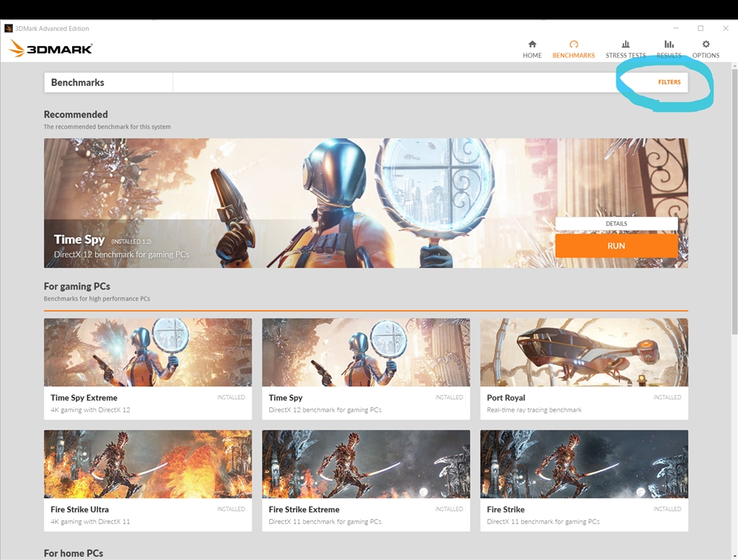The image size is (738, 560).
Task: Click the Port Royal title text
Action: click(506, 398)
